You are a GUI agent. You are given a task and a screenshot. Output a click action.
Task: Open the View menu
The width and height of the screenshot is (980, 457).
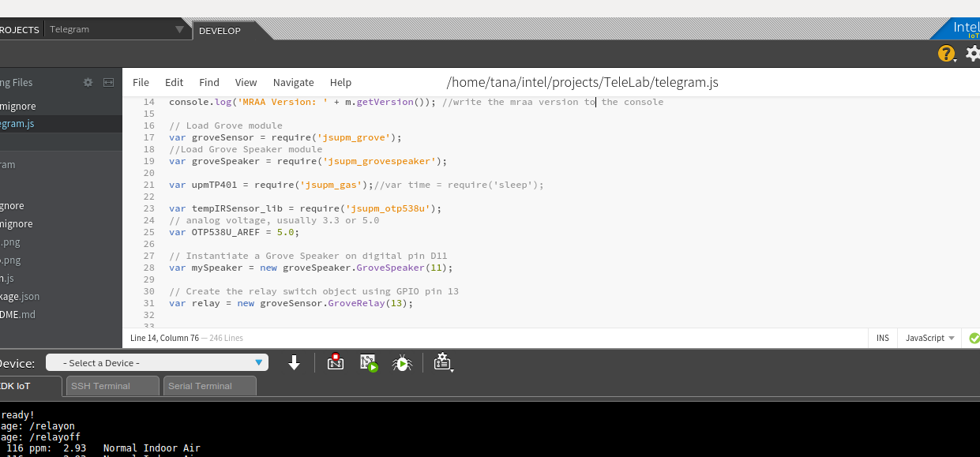click(246, 82)
